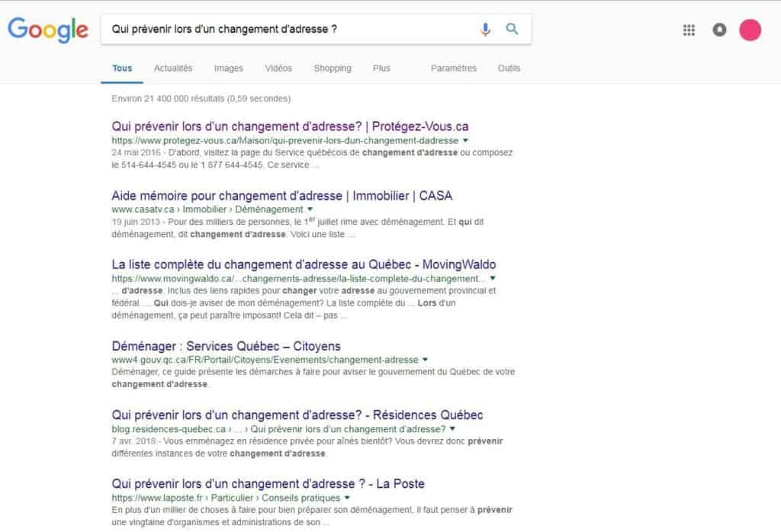This screenshot has height=532, width=781.
Task: Expand the movingwaldo.ca URL dropdown arrow
Action: (493, 278)
